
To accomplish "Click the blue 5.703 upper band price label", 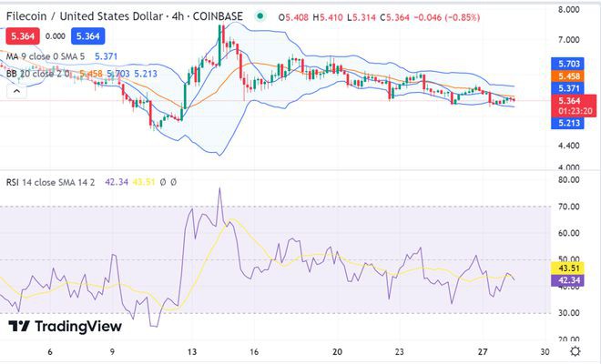I will click(x=571, y=64).
